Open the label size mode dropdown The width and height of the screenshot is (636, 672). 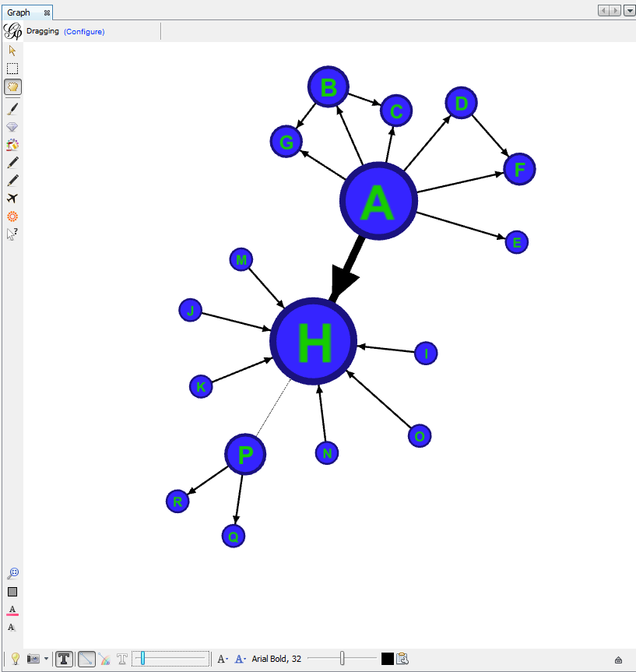click(x=223, y=659)
